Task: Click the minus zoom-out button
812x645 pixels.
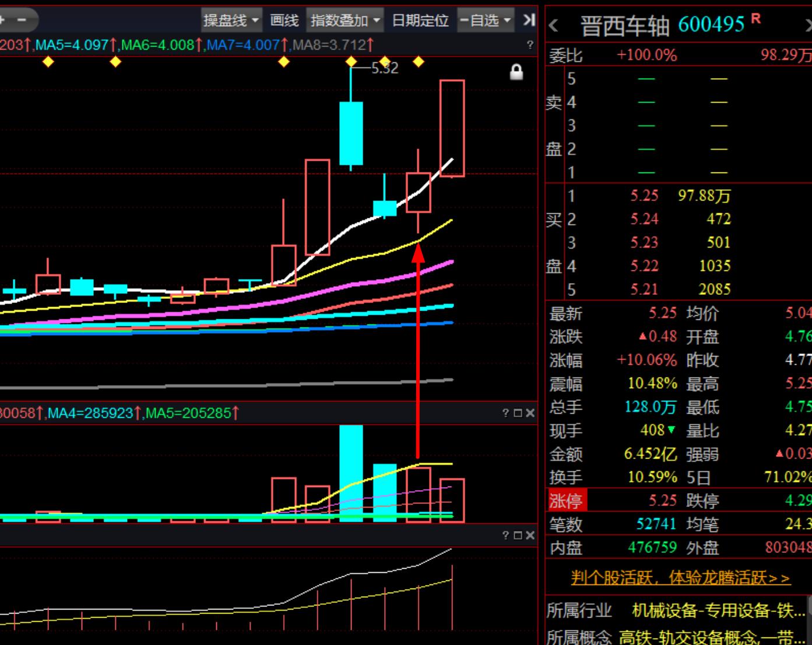Action: [22, 20]
